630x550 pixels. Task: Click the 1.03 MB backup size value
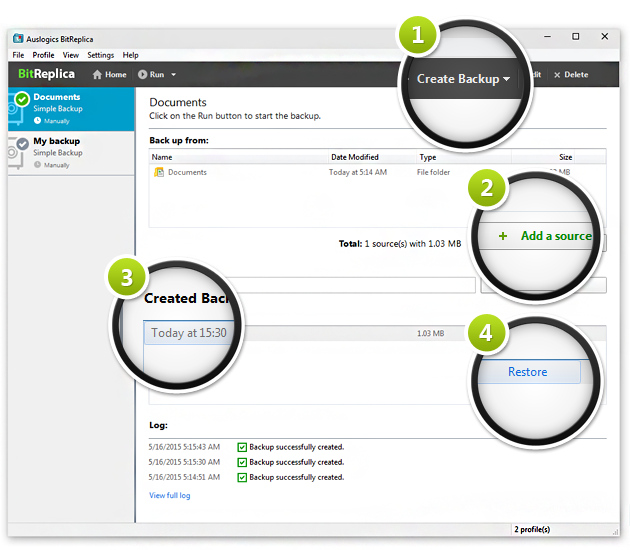click(430, 333)
